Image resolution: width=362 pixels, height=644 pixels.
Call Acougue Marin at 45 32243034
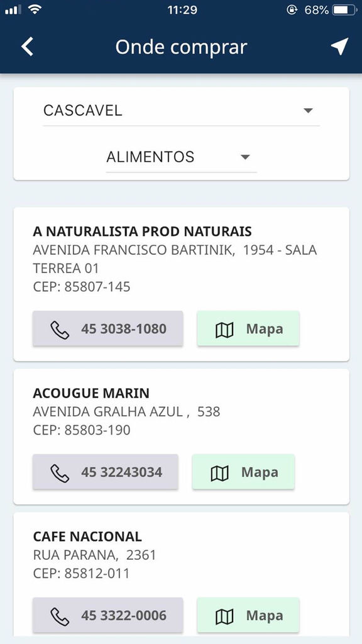coord(106,472)
